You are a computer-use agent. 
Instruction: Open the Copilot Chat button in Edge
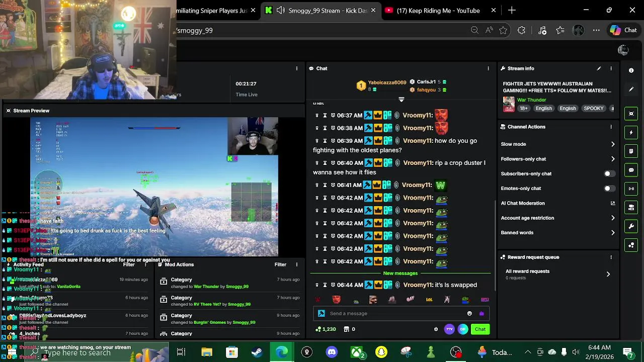click(624, 30)
